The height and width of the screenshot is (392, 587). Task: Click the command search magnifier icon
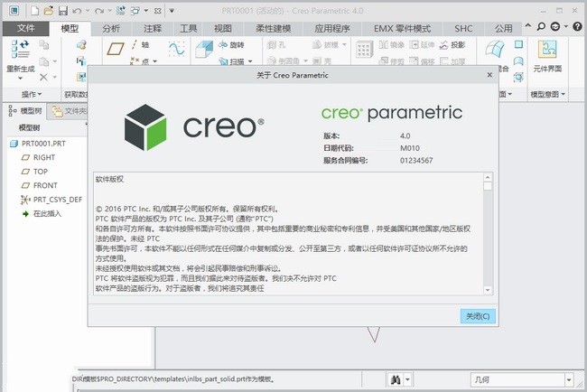tap(541, 26)
